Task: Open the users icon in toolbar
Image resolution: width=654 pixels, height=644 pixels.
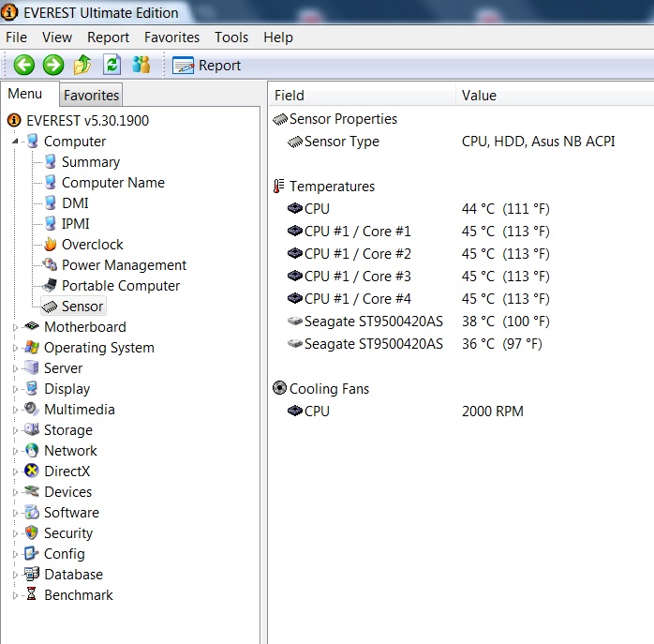Action: tap(141, 65)
